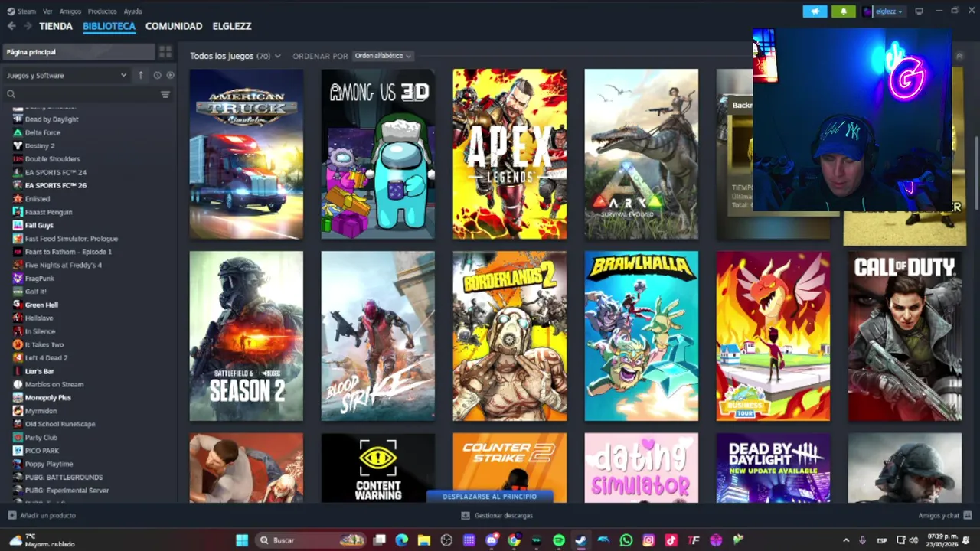
Task: Open WhatsApp from the taskbar
Action: pos(626,540)
